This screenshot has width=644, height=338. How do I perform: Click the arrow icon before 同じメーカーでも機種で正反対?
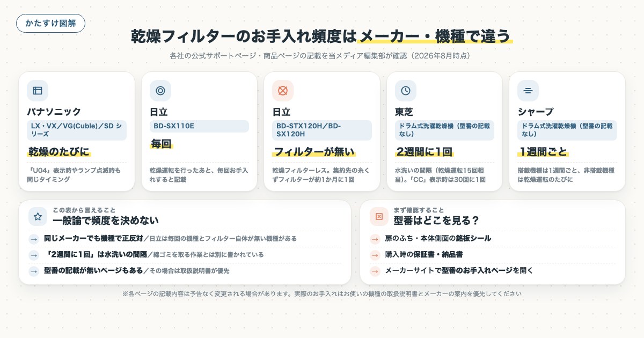(34, 239)
